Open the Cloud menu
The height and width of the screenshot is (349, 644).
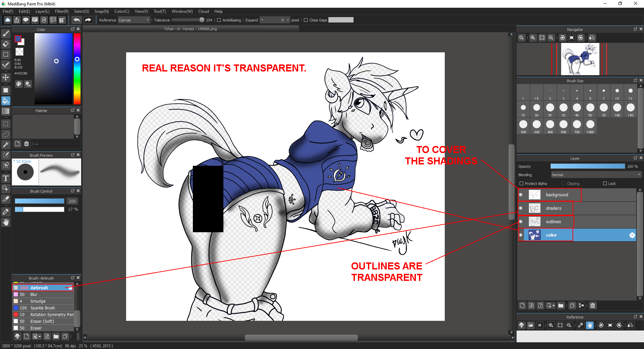(x=204, y=11)
